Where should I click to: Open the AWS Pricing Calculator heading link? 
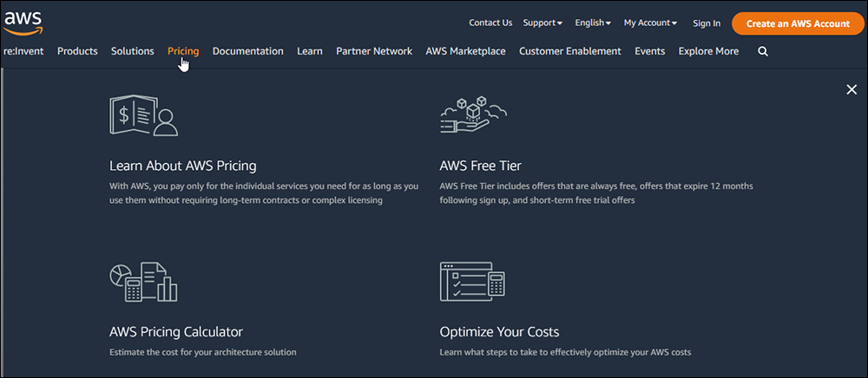[176, 331]
